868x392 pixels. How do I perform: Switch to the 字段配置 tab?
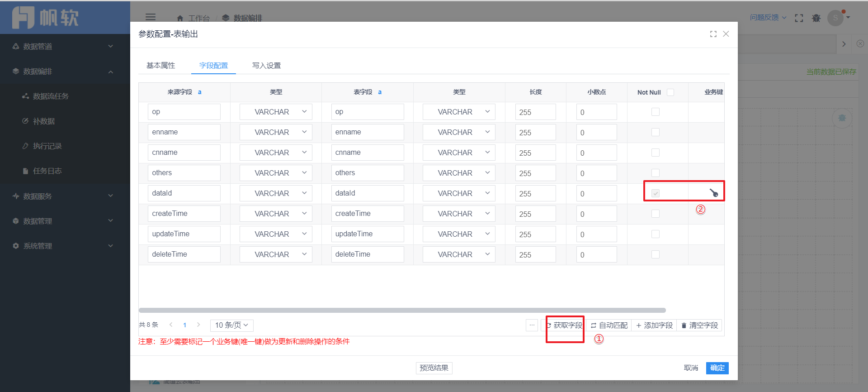[x=213, y=65]
